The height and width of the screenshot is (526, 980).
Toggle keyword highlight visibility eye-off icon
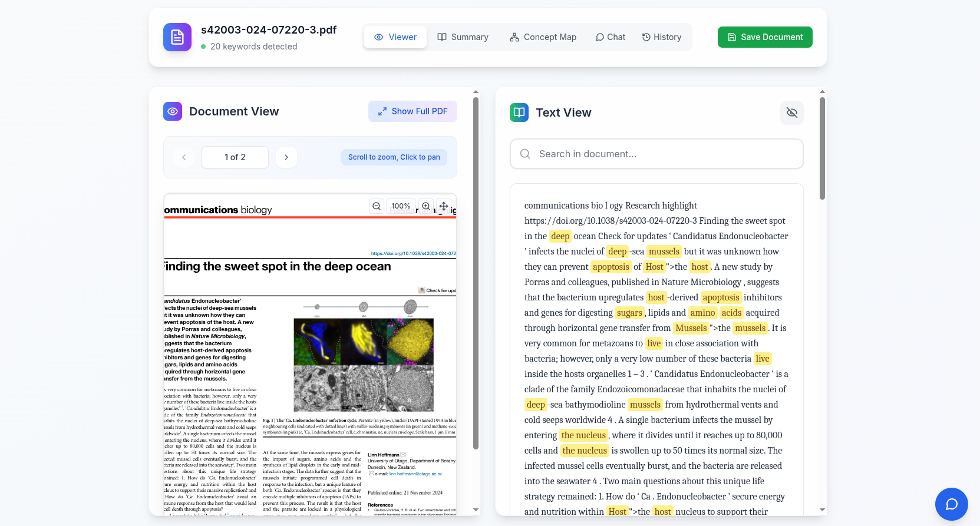(x=792, y=113)
